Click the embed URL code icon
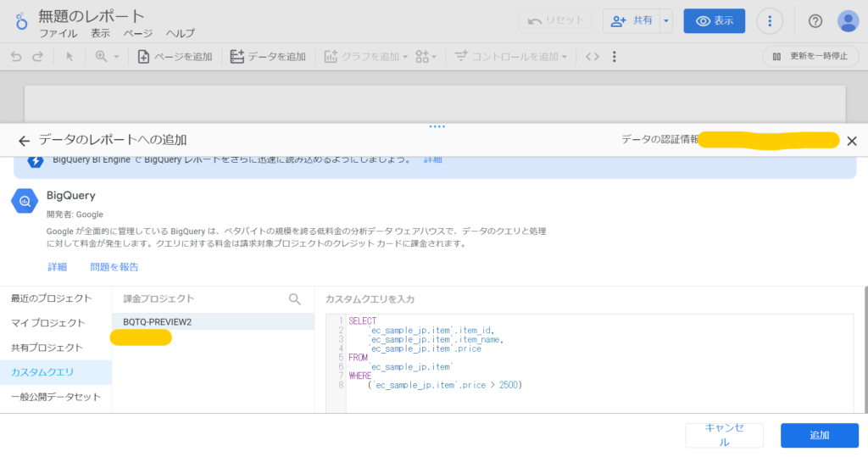The height and width of the screenshot is (457, 868). [593, 57]
